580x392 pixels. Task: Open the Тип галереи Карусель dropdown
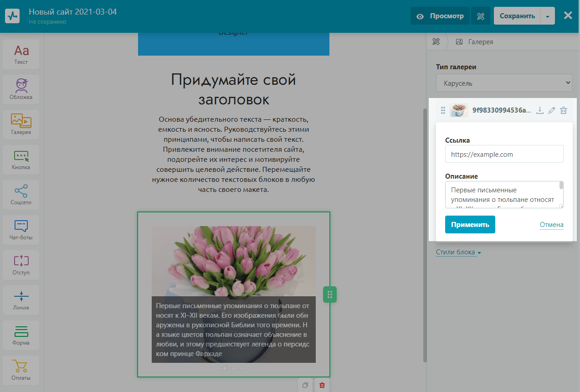point(504,83)
